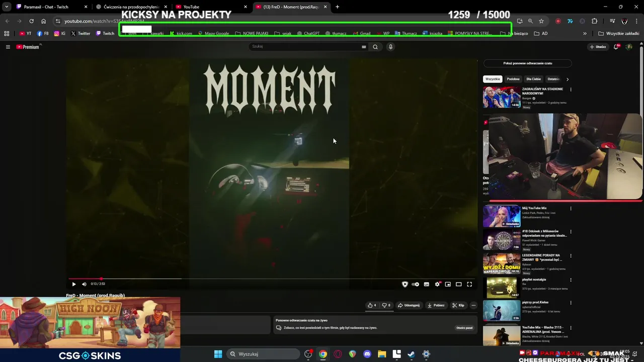Toggle theater mode view
The width and height of the screenshot is (644, 362).
(x=458, y=284)
